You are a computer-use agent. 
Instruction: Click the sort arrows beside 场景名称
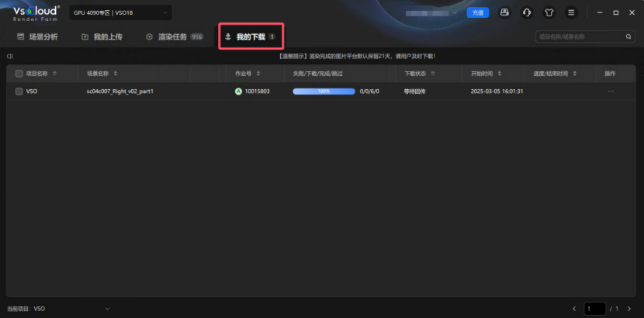point(116,74)
